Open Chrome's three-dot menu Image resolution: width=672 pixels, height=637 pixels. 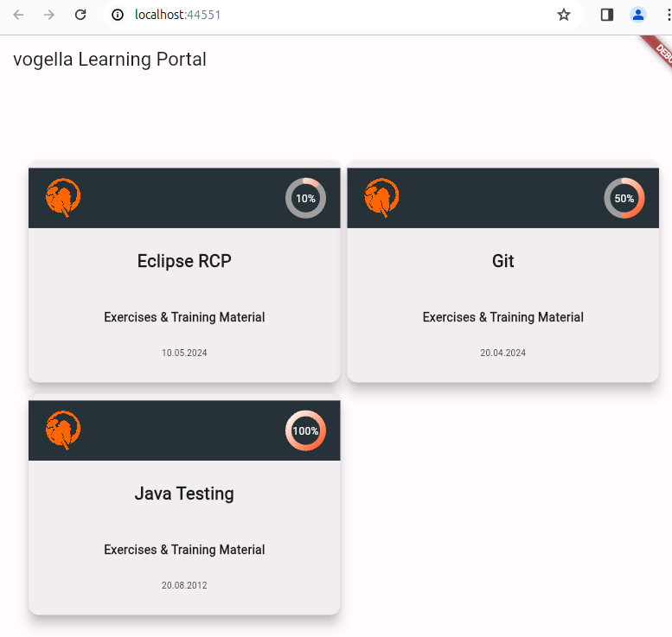[x=669, y=15]
